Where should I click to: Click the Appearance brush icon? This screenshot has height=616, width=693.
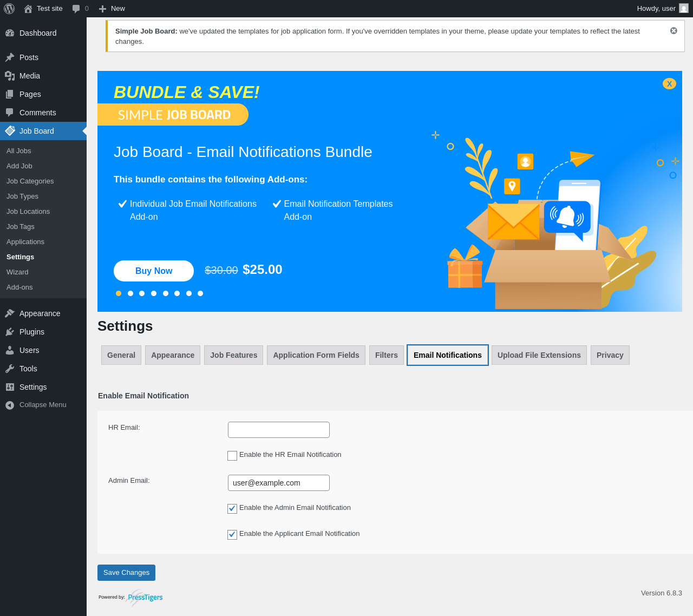coord(10,313)
